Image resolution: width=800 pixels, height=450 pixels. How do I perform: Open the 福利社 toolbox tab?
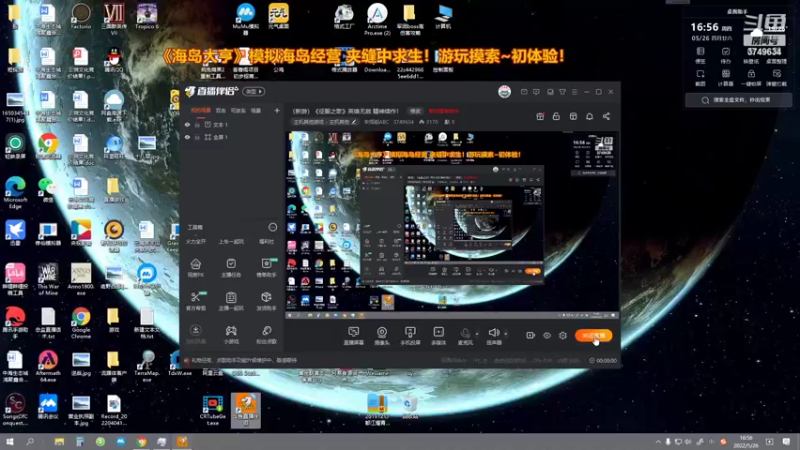pos(266,242)
